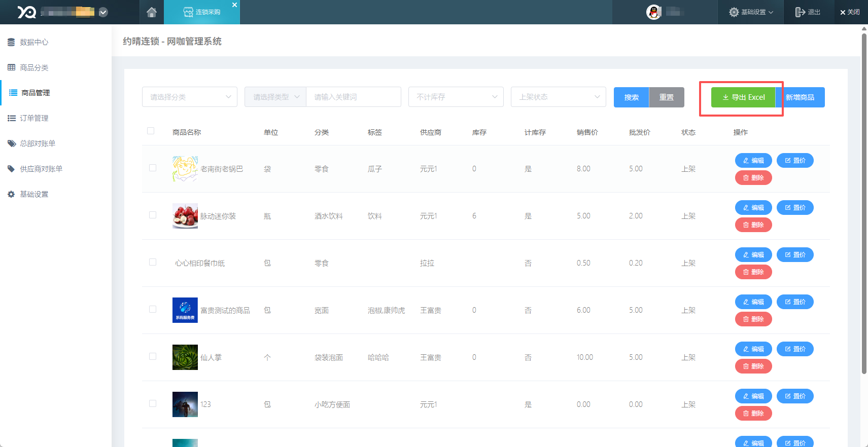Switch to the 连锁采购 tab

[202, 12]
